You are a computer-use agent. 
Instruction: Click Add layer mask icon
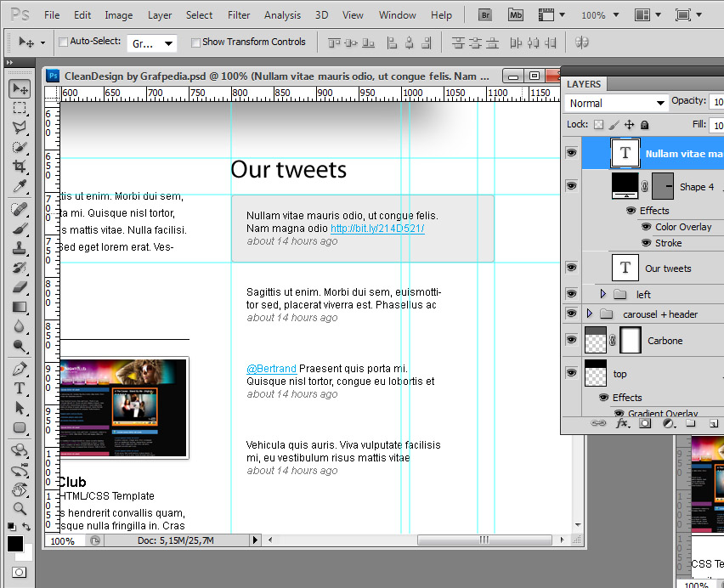[x=645, y=423]
